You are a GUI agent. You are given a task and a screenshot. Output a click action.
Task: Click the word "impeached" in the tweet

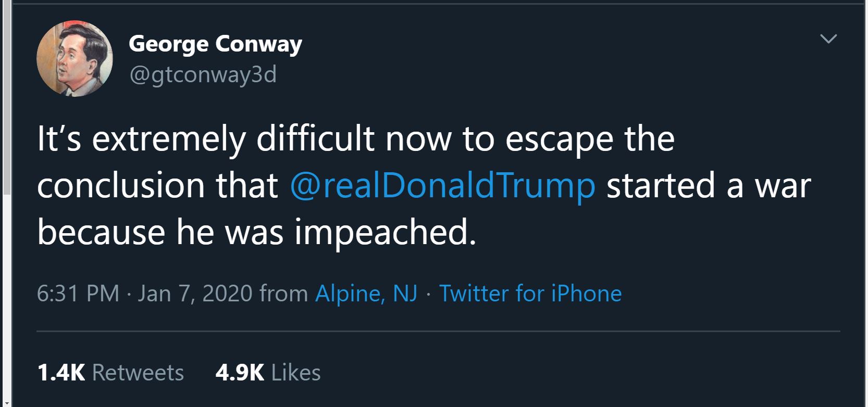click(x=385, y=232)
